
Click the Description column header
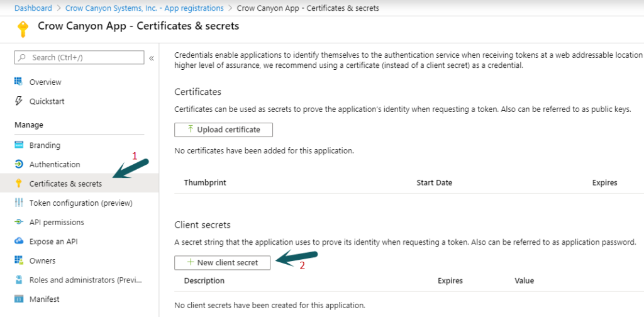click(x=204, y=281)
